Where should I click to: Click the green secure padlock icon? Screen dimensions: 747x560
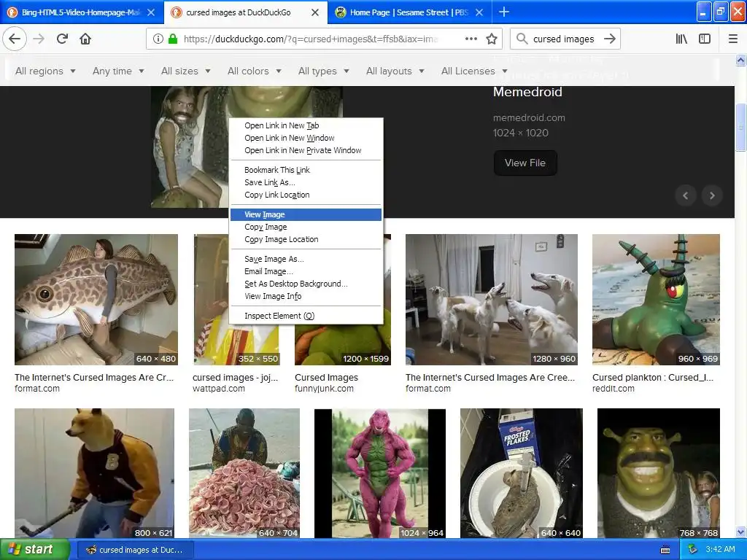(x=173, y=39)
